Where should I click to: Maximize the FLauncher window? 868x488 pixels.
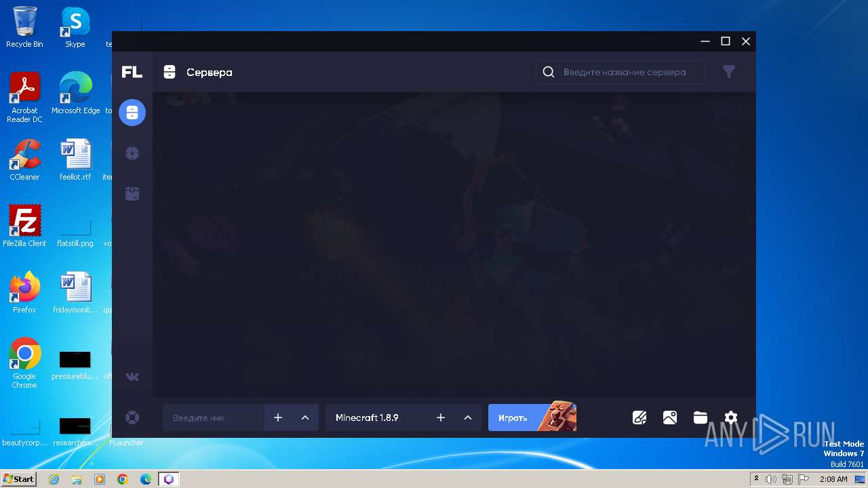pos(726,41)
